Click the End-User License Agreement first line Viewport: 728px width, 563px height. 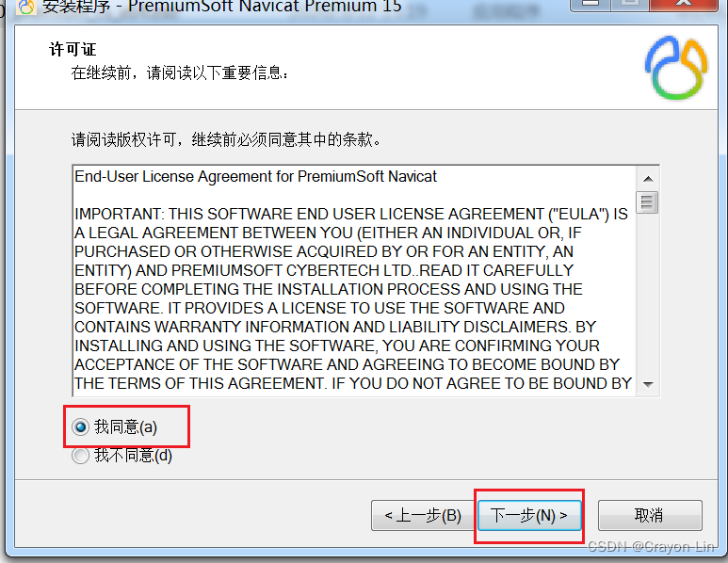point(255,176)
